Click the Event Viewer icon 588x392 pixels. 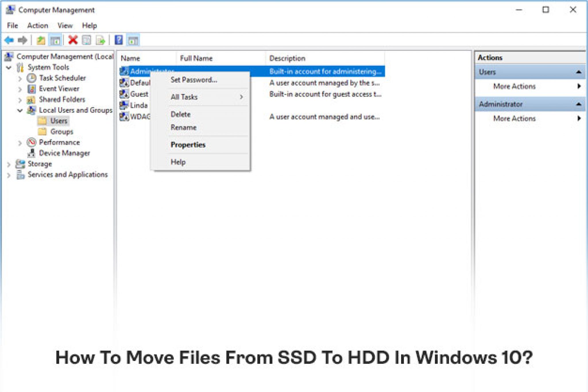click(x=31, y=89)
